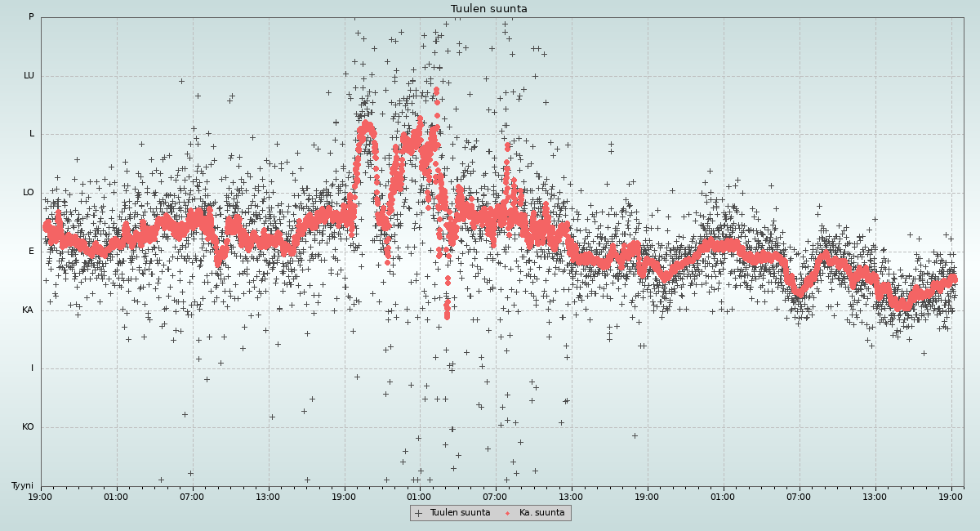
Task: Click the plus marker icon in legend
Action: (x=419, y=513)
